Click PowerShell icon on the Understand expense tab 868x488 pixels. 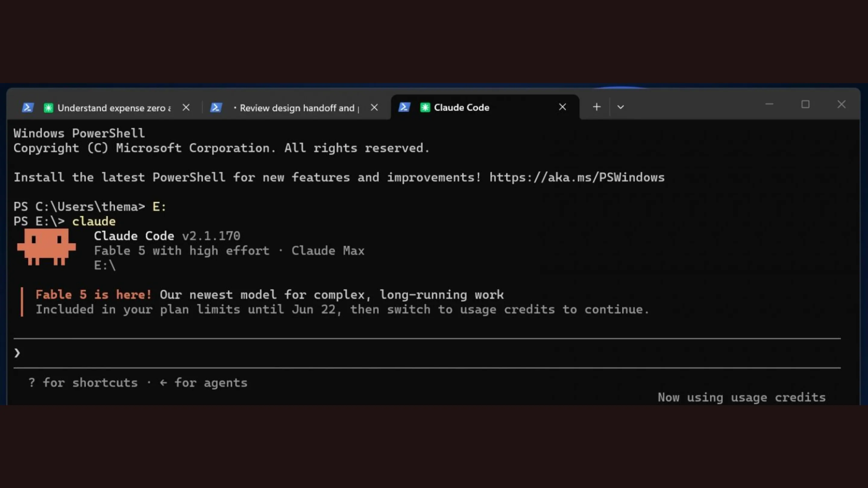coord(28,108)
